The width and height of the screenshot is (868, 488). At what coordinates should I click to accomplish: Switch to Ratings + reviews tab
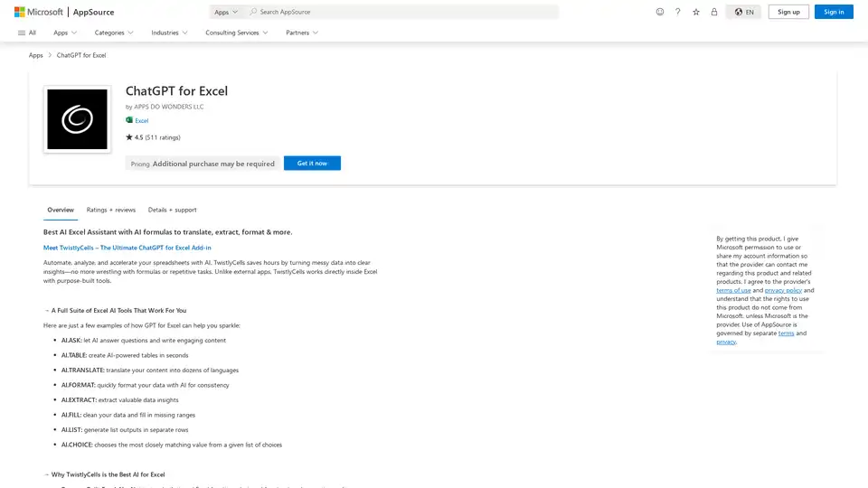(x=110, y=210)
